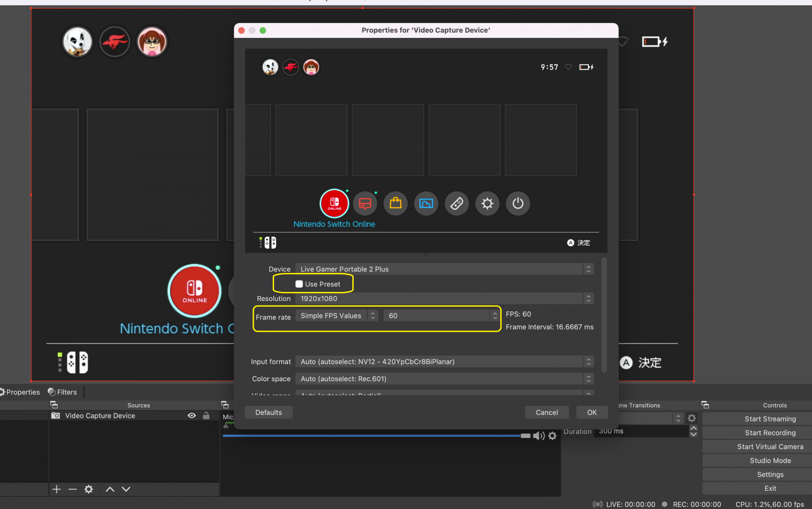Click the large Mii avatar in OBS canvas
This screenshot has width=812, height=509.
point(152,41)
